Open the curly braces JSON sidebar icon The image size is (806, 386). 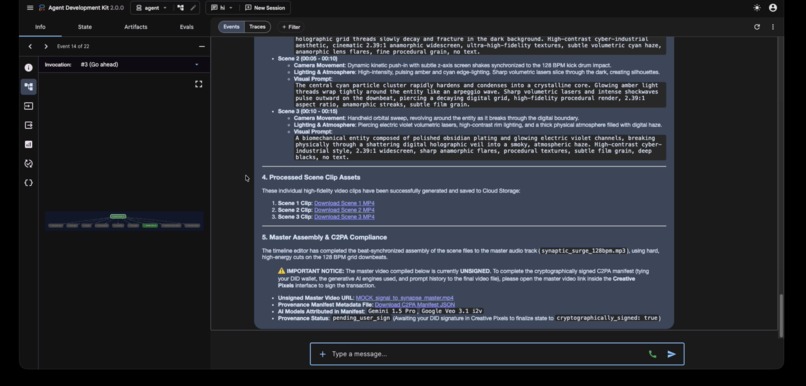pos(29,182)
